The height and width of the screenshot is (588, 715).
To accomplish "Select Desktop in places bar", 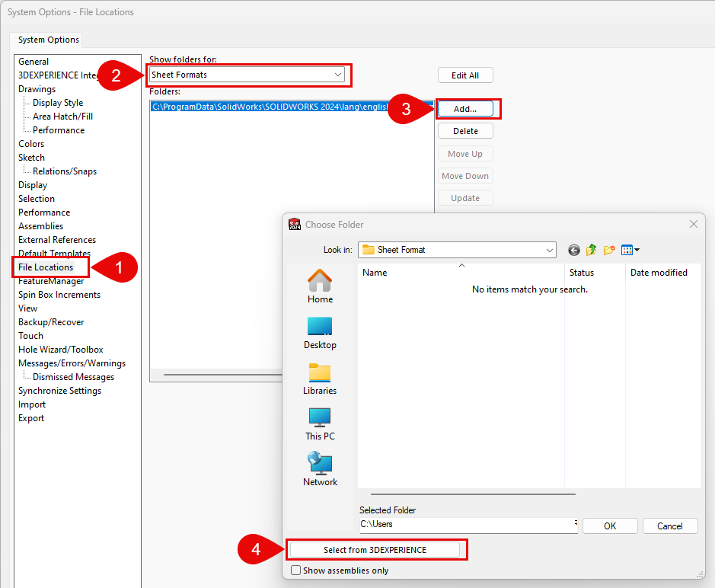I will coord(320,333).
